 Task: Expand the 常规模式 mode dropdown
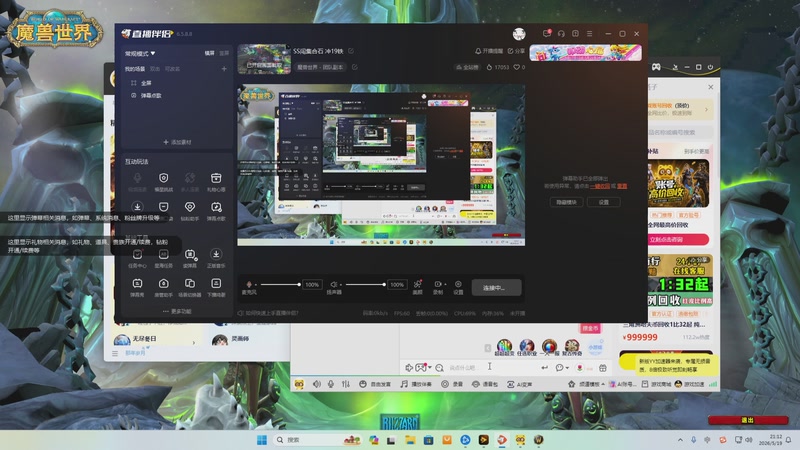point(140,53)
